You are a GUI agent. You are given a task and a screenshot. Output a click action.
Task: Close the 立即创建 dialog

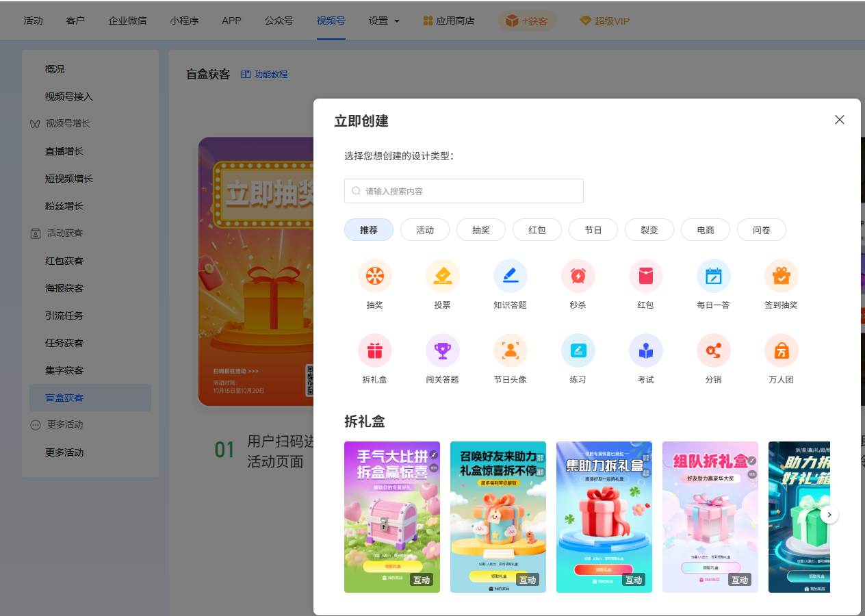coord(839,120)
